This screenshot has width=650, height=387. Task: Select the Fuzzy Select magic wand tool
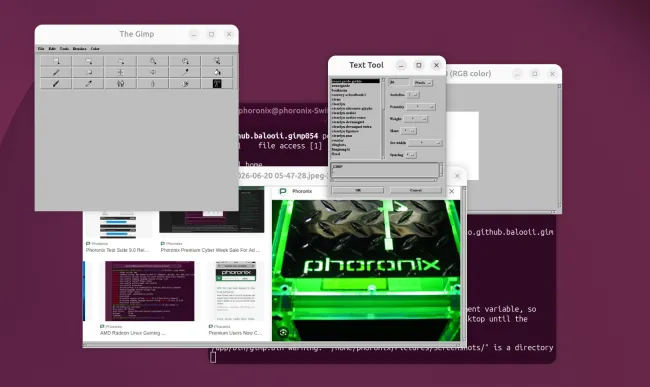point(153,61)
